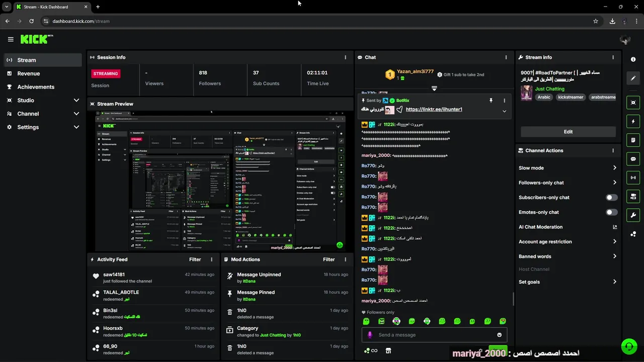Screen dimensions: 644x362
Task: Select the chat bubble icon in right rail
Action: tap(633, 159)
